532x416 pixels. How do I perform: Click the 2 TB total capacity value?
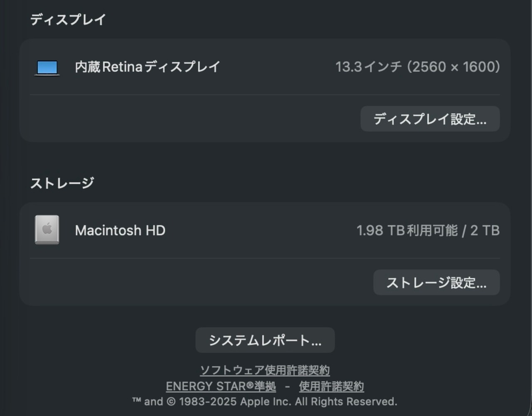[x=485, y=230]
